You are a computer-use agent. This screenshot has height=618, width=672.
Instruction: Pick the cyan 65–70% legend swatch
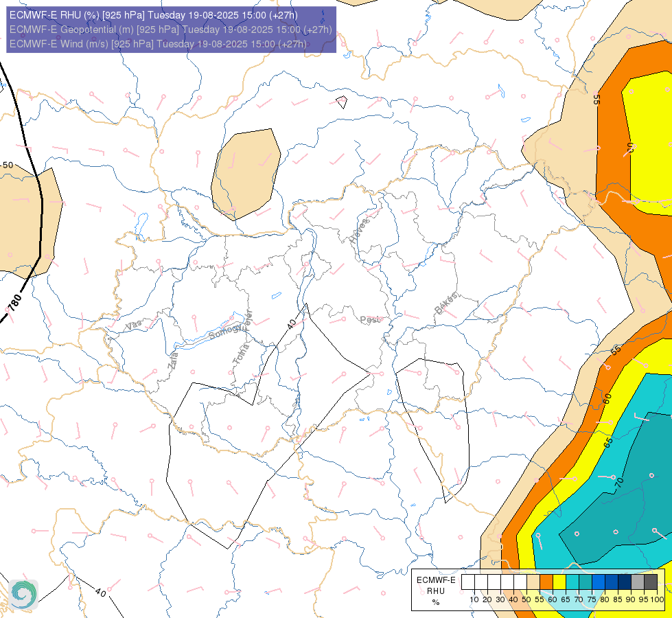[572, 582]
